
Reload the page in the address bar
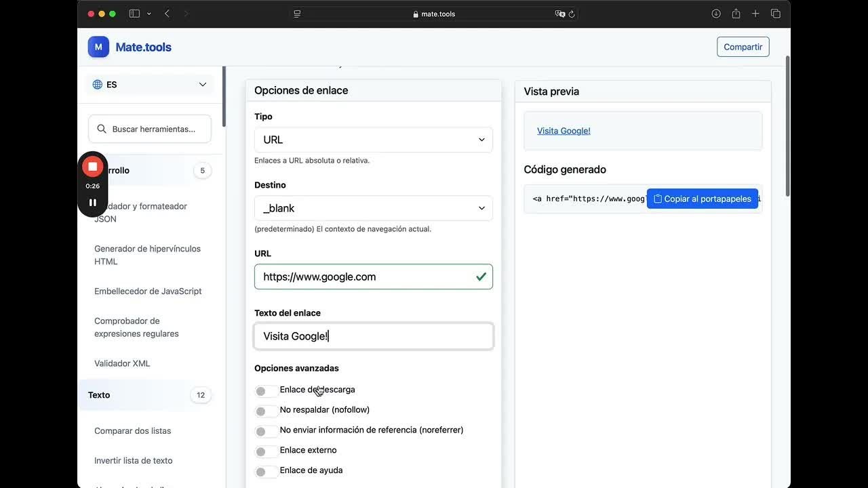[572, 14]
